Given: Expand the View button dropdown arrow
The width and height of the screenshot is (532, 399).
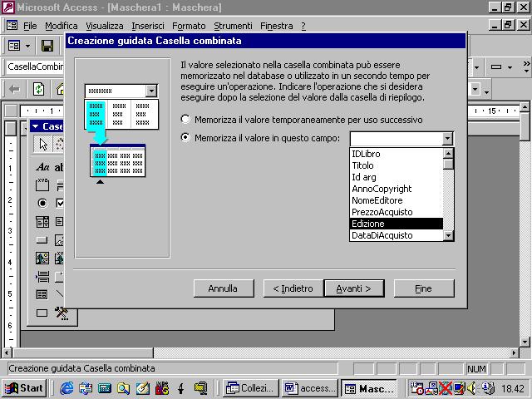Looking at the screenshot, I should [27, 46].
